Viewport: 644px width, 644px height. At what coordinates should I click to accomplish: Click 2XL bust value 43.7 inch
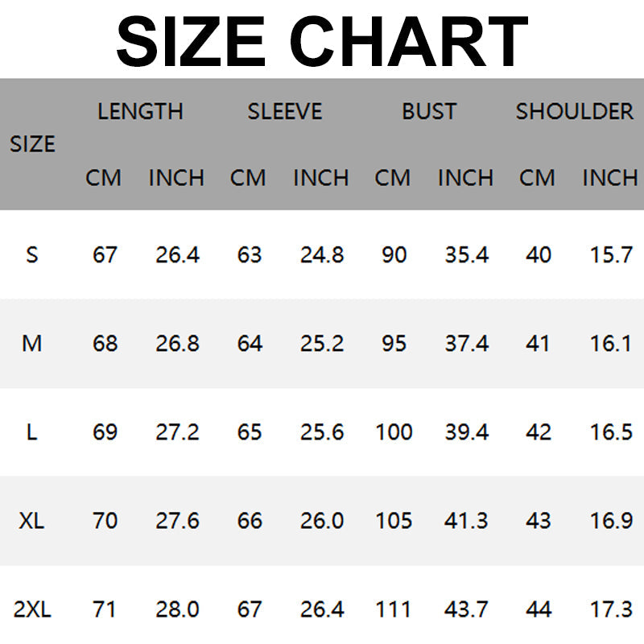(466, 609)
